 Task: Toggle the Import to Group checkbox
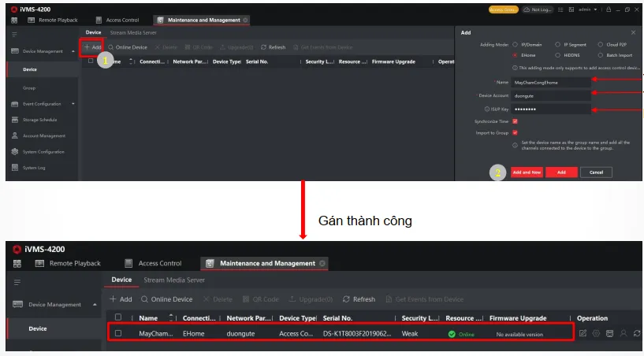click(x=515, y=132)
